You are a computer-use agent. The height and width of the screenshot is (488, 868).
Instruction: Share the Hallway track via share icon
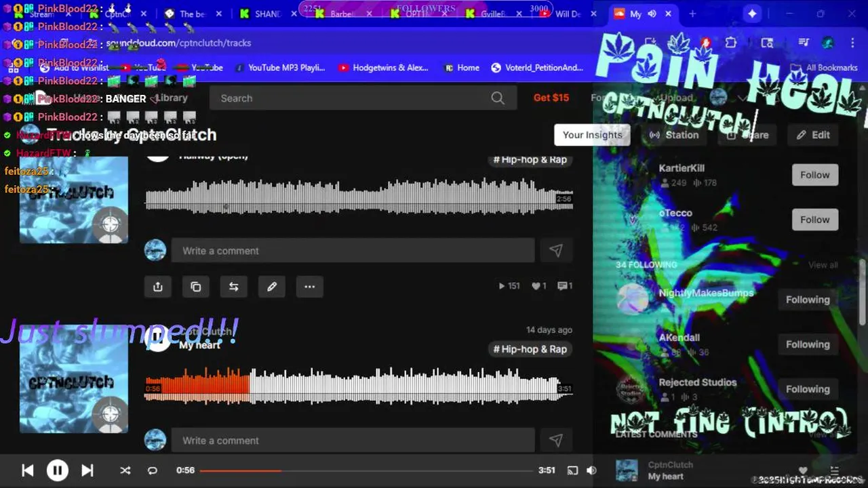(x=158, y=287)
